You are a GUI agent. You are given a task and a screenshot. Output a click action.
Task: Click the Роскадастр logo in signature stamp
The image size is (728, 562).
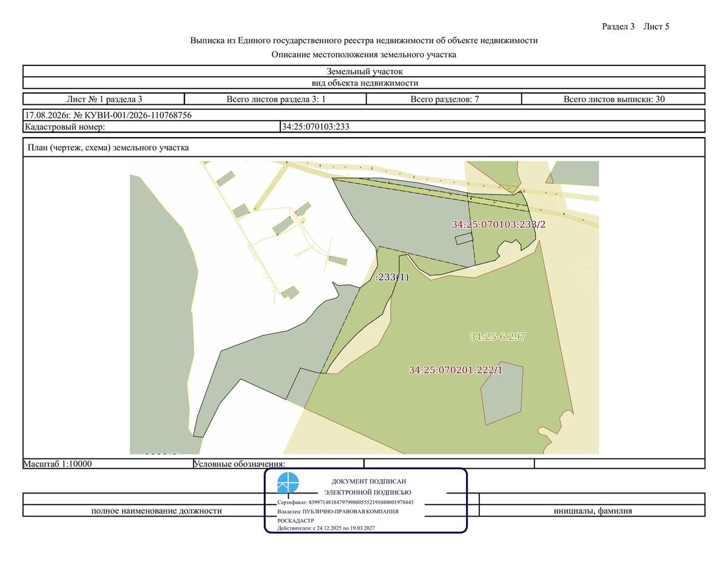[288, 483]
